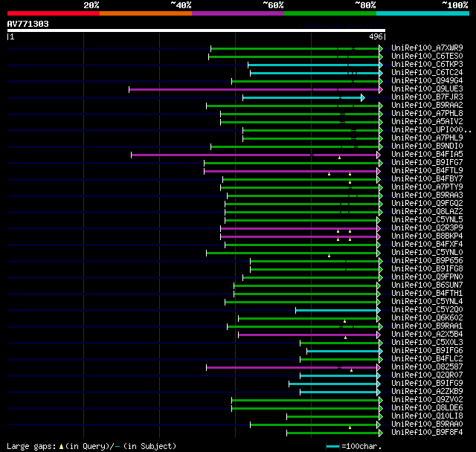Open the UniRef100_Q949G4 hit label

(427, 81)
